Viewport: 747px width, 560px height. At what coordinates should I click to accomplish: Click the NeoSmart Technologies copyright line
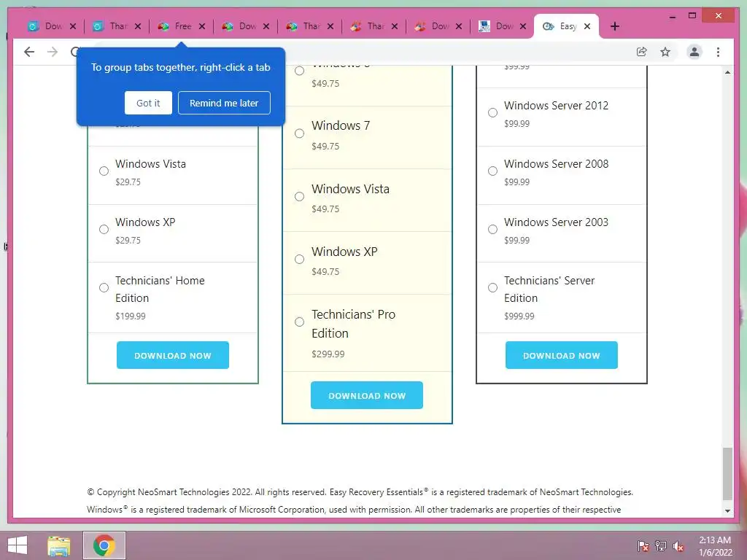360,492
